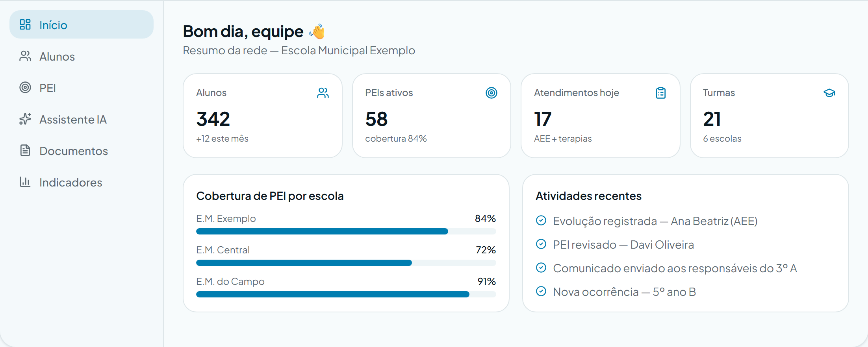Click the E.M. do Campo coverage progress bar
This screenshot has width=868, height=347.
point(346,294)
